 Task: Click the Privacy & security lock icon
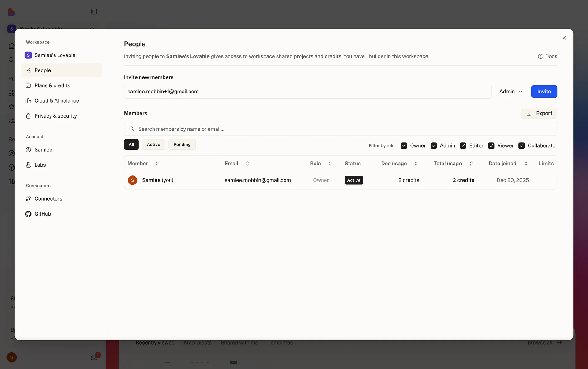coord(28,116)
